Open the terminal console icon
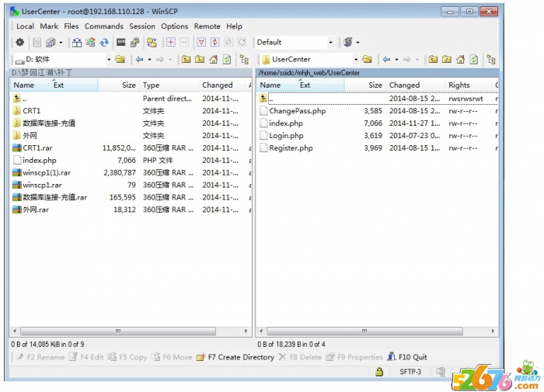 tap(120, 42)
